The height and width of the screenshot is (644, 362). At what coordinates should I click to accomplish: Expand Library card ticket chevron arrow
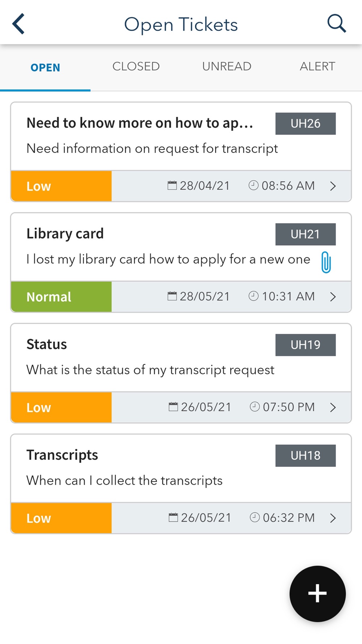coord(333,297)
